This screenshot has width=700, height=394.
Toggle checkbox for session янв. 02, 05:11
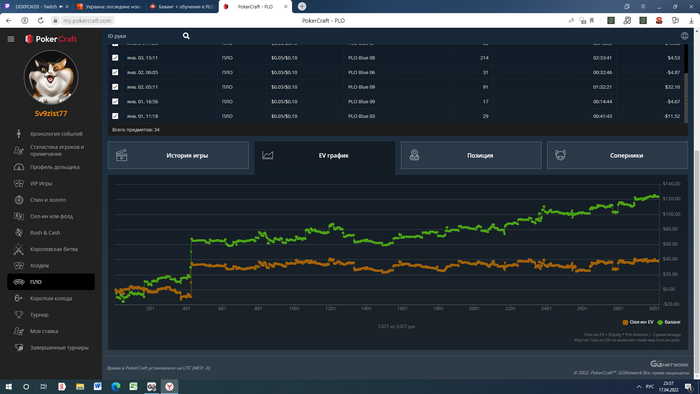(115, 87)
